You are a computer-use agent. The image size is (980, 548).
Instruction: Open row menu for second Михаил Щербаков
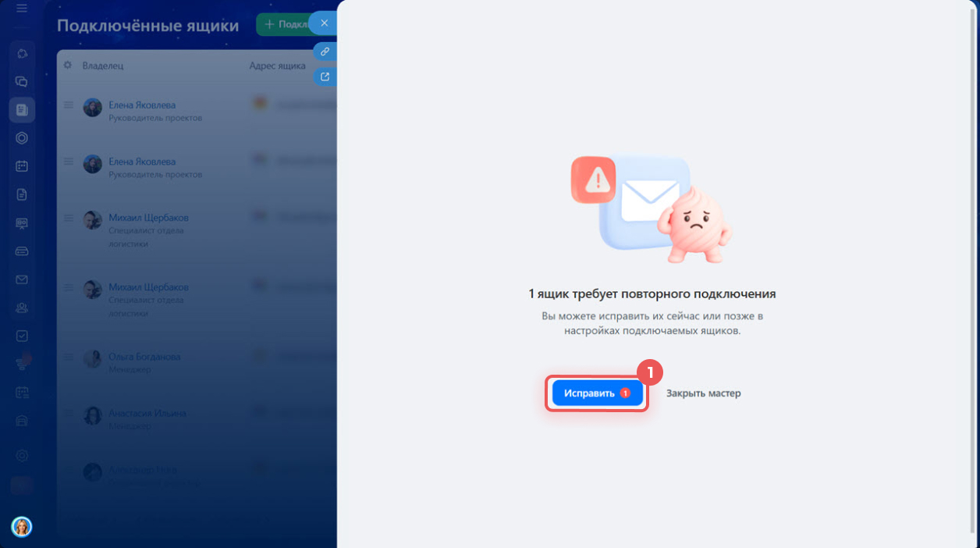(69, 287)
